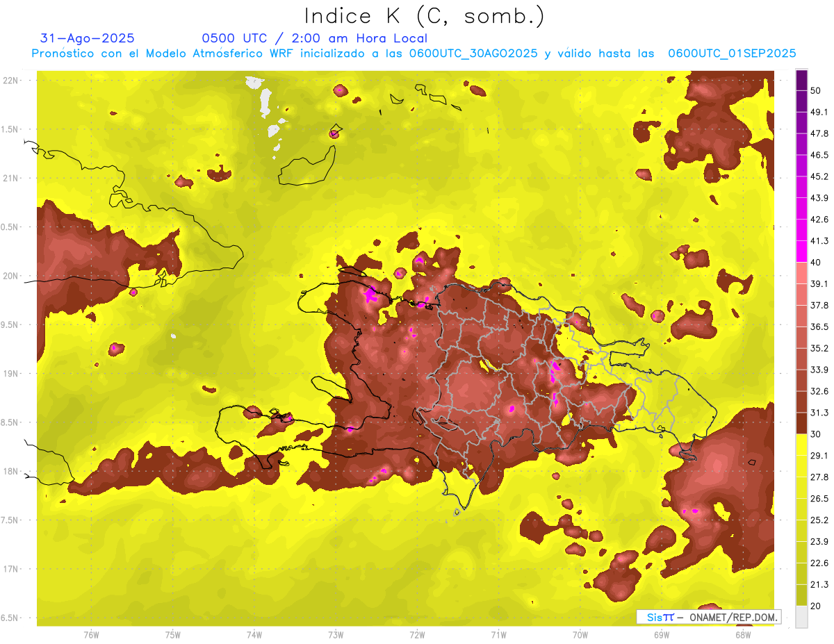Click the 74W longitude label
Image resolution: width=834 pixels, height=644 pixels.
[x=254, y=635]
